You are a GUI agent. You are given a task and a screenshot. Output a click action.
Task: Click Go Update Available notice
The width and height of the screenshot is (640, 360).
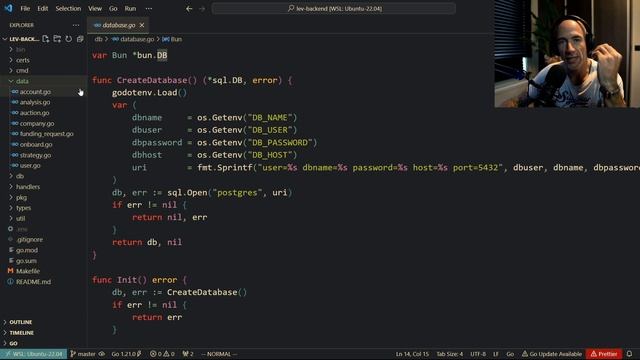tap(552, 354)
